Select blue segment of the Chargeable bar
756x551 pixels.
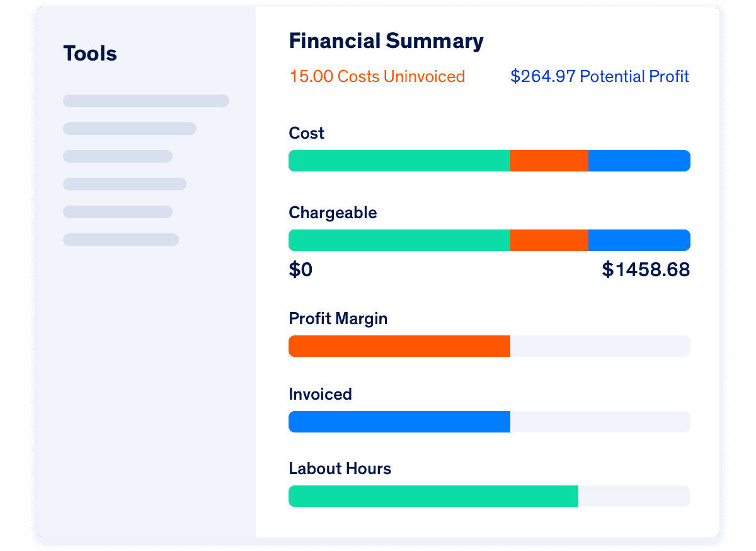pos(639,240)
